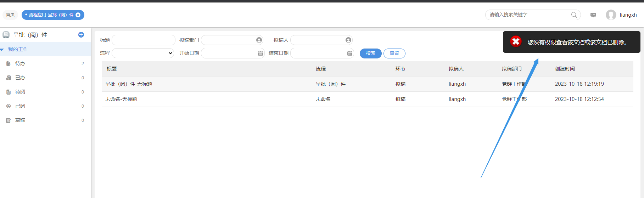Click the 环节 column header

[x=401, y=69]
